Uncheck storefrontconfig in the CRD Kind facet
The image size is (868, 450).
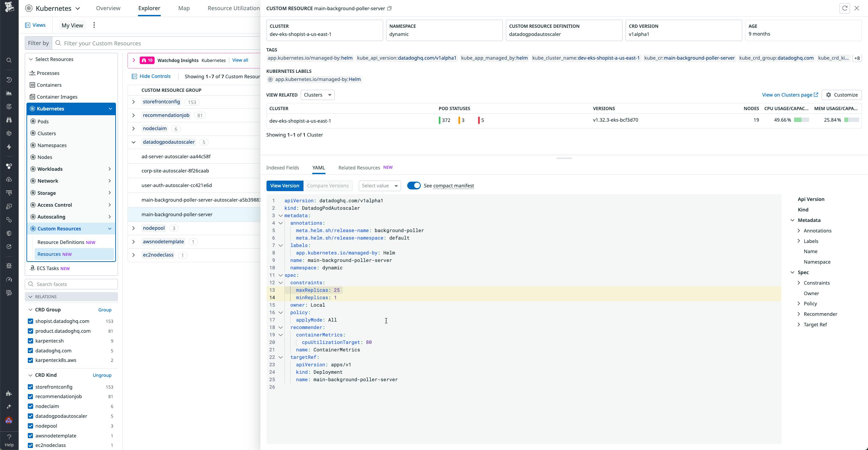[x=31, y=387]
